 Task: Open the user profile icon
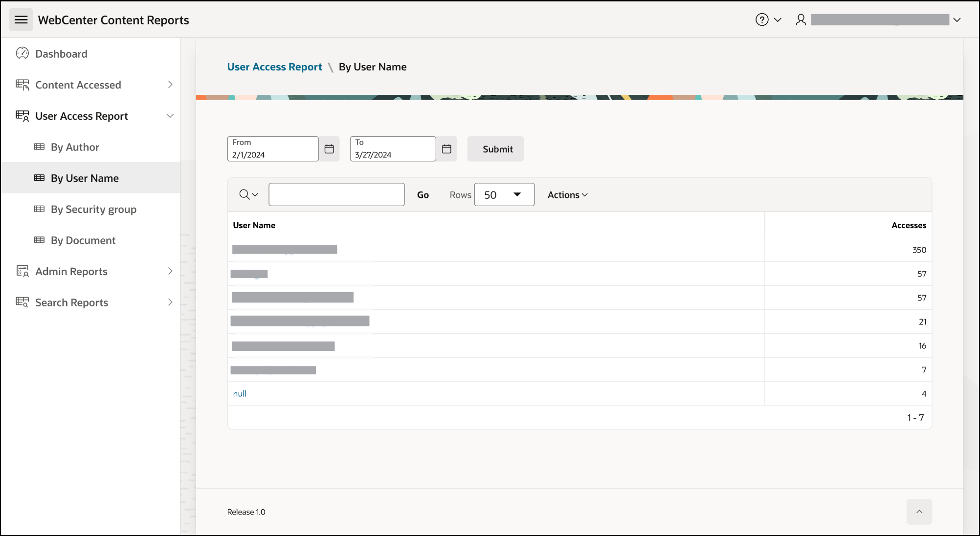(801, 20)
